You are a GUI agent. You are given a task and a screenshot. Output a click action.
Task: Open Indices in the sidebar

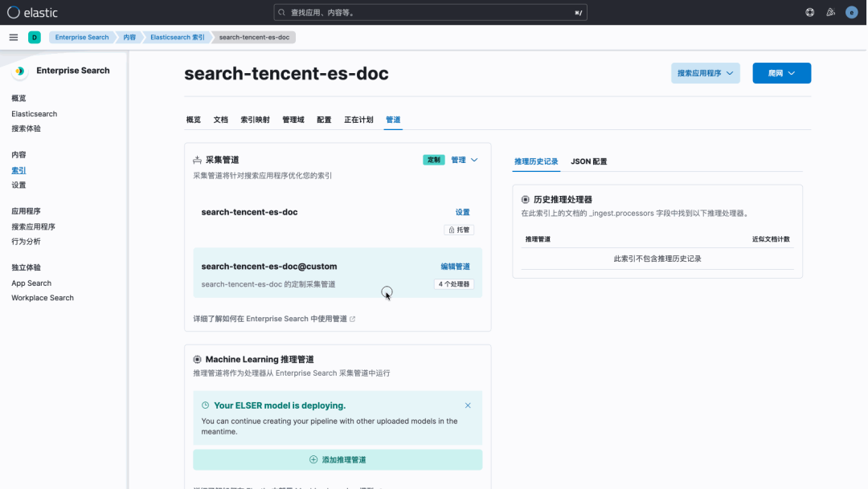[18, 170]
